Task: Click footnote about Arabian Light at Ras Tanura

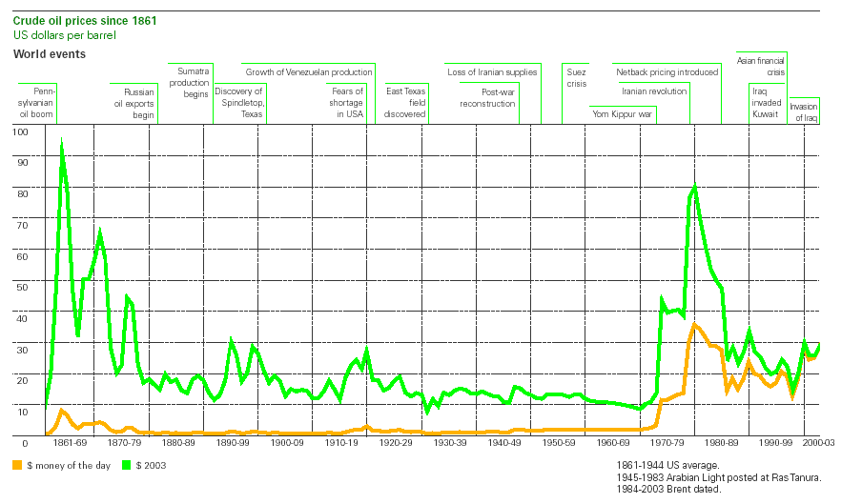Action: pos(719,477)
